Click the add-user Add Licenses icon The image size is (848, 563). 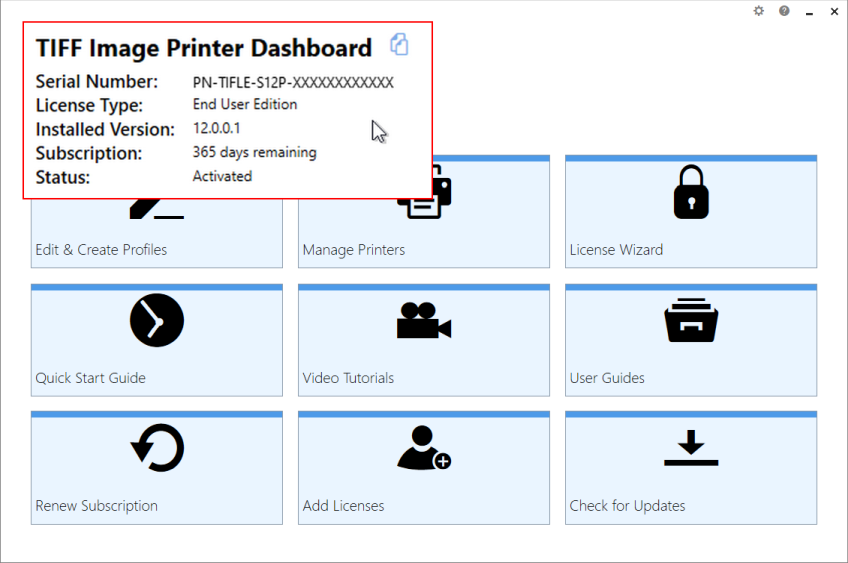tap(424, 448)
